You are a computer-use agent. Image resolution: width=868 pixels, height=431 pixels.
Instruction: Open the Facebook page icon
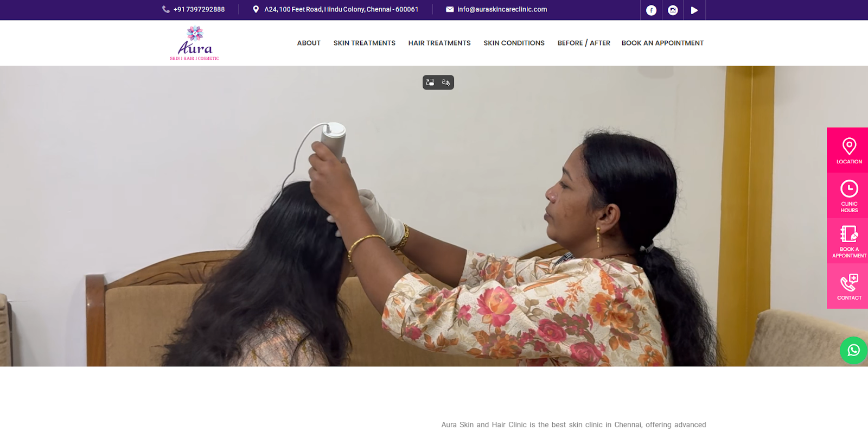651,10
